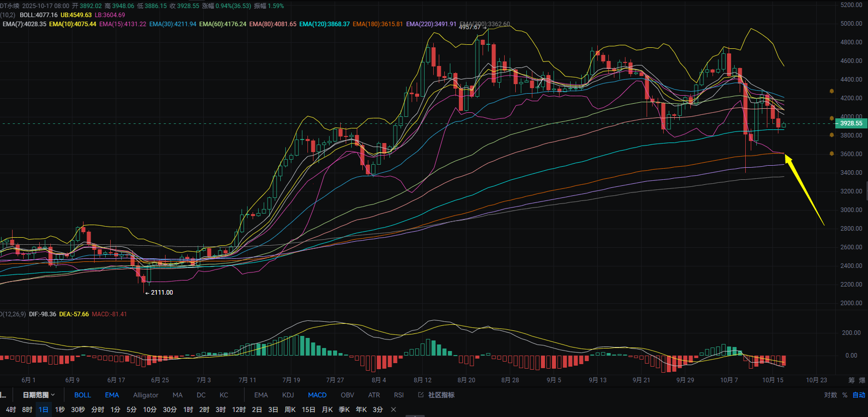
Task: Toggle the percent scale mode
Action: (845, 395)
